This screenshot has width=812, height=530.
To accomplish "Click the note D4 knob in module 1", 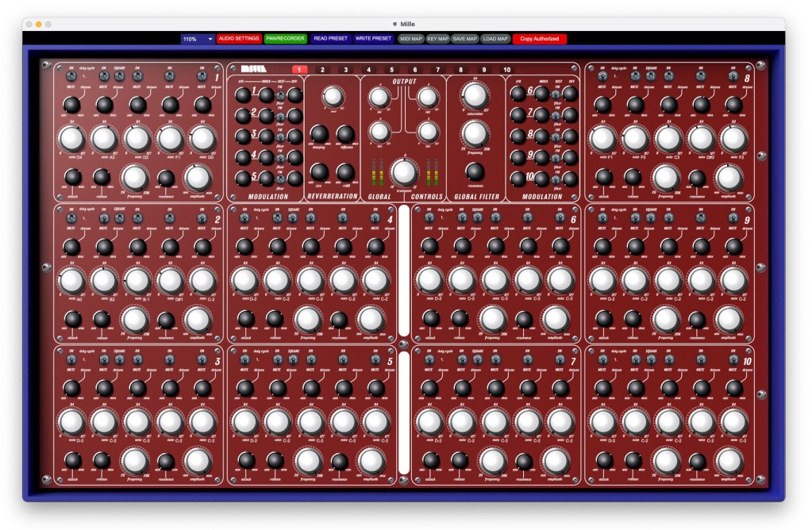I will [x=71, y=138].
